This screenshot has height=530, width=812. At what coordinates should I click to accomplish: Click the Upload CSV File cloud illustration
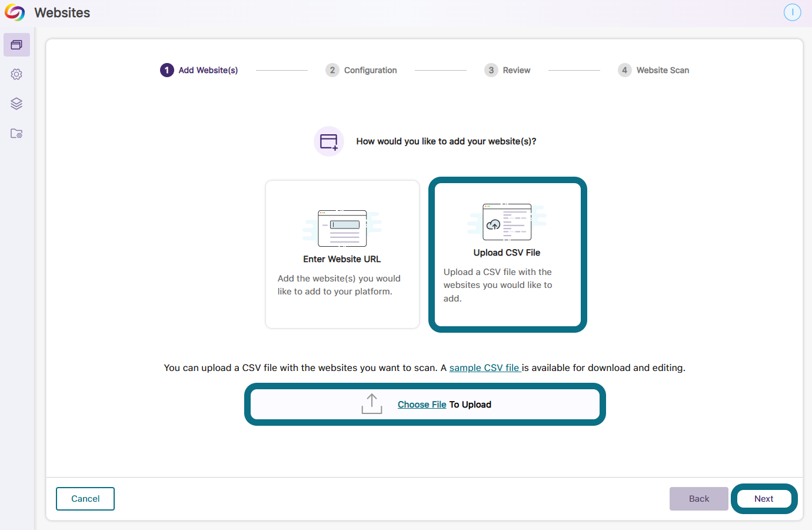507,221
